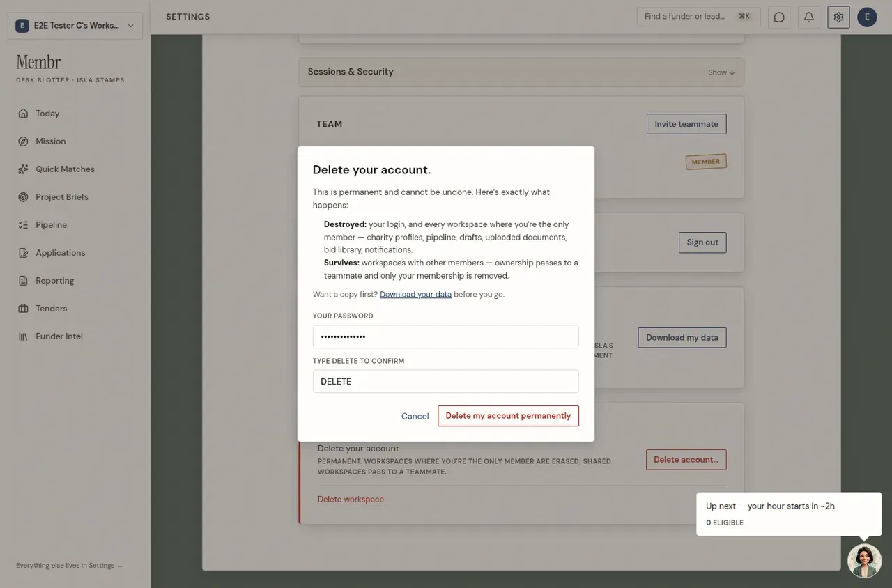Image resolution: width=892 pixels, height=588 pixels.
Task: Select the Funder Intel library icon
Action: click(x=23, y=336)
